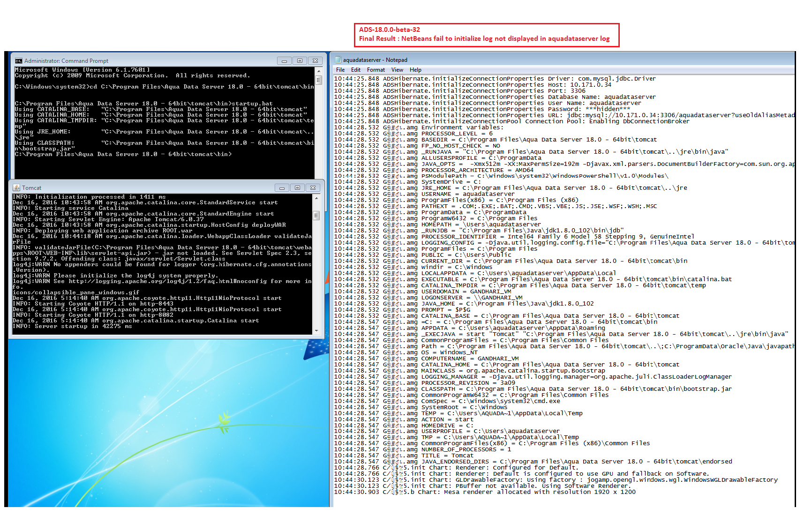The image size is (812, 523).
Task: Click the 'ACTION = start' line
Action: click(404, 419)
